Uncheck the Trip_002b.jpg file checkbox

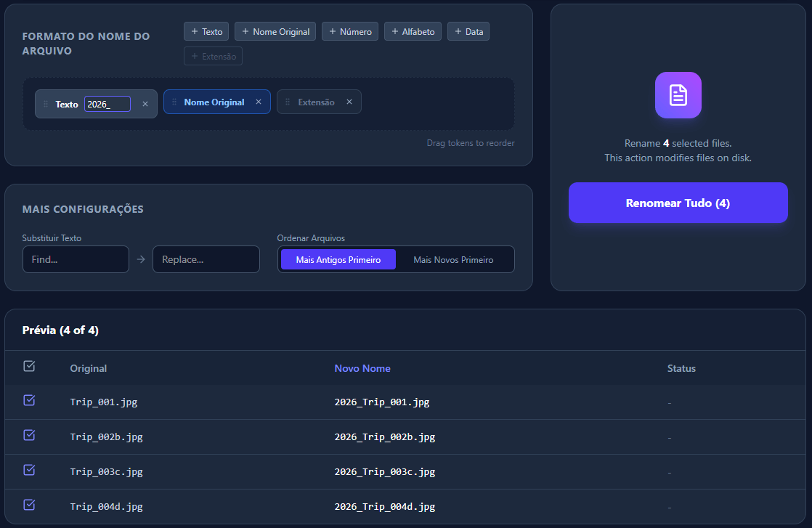pos(30,435)
